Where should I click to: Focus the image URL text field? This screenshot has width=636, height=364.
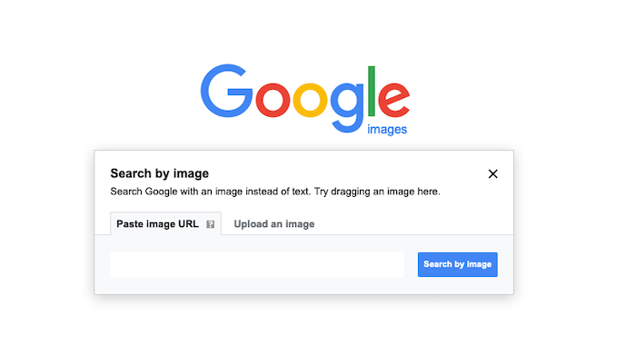(257, 264)
